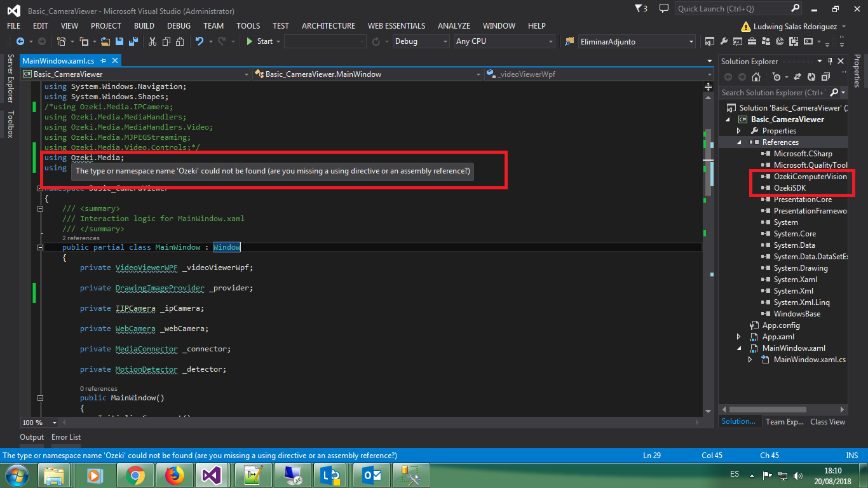This screenshot has height=488, width=868.
Task: Start debugging with the green Start button
Action: (x=259, y=41)
